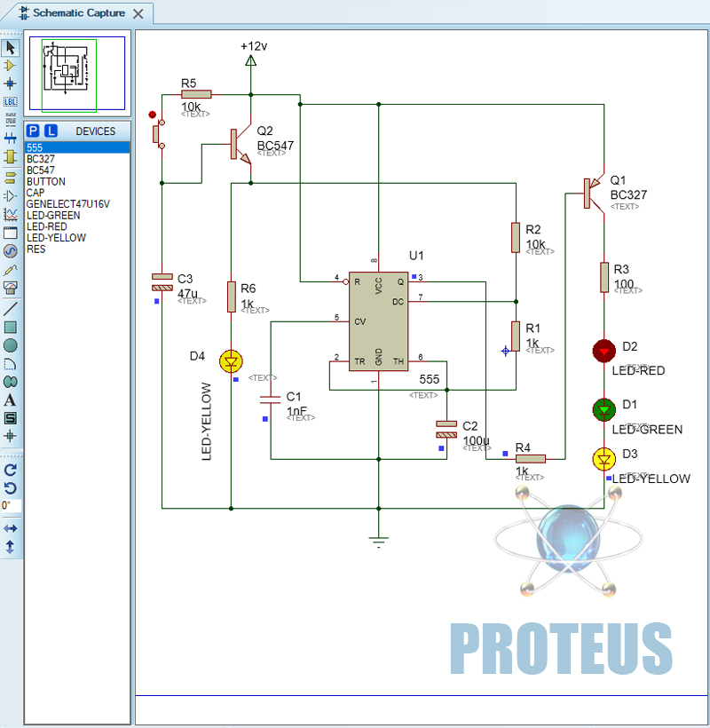
Task: Choose the Junction Dot Mode tool
Action: click(11, 83)
